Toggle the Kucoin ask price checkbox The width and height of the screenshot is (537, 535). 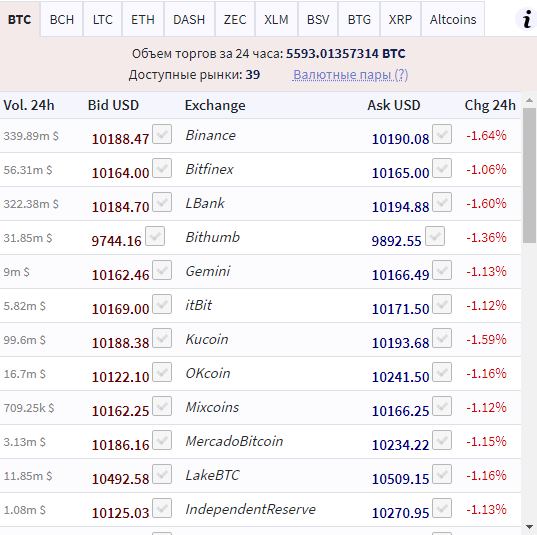point(442,338)
